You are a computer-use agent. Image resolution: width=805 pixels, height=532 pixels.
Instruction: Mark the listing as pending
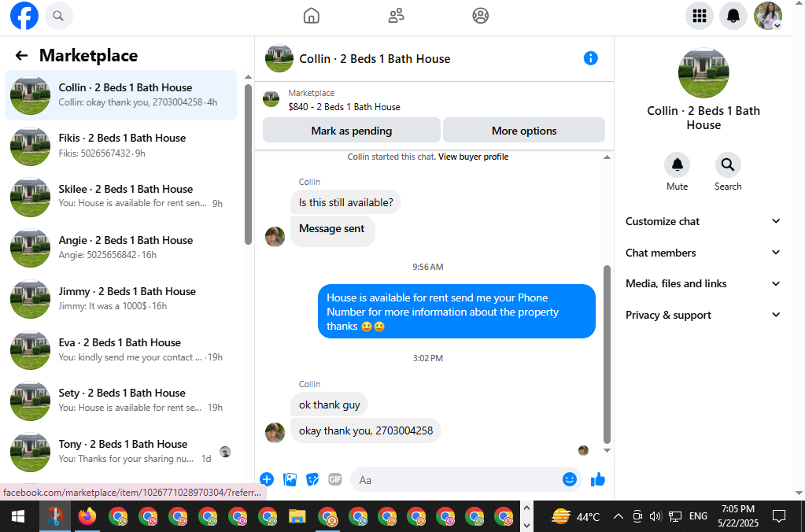[352, 131]
